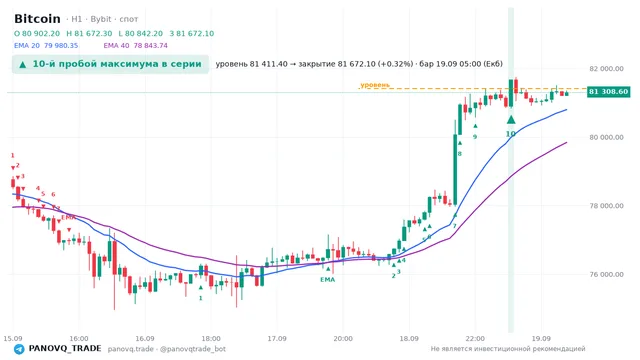Click the 'Не является инвестиционной рекомендацией' disclaimer
Viewport: 640px width, 360px height.
click(508, 349)
